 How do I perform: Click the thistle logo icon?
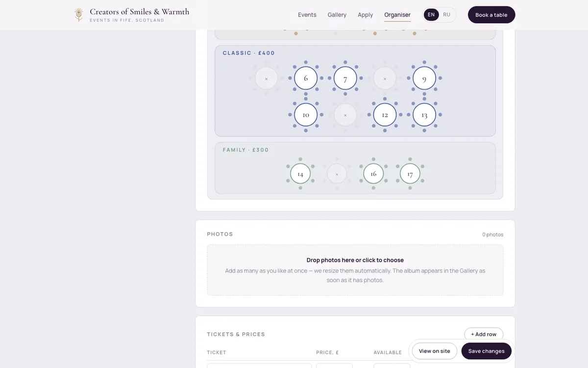[79, 15]
